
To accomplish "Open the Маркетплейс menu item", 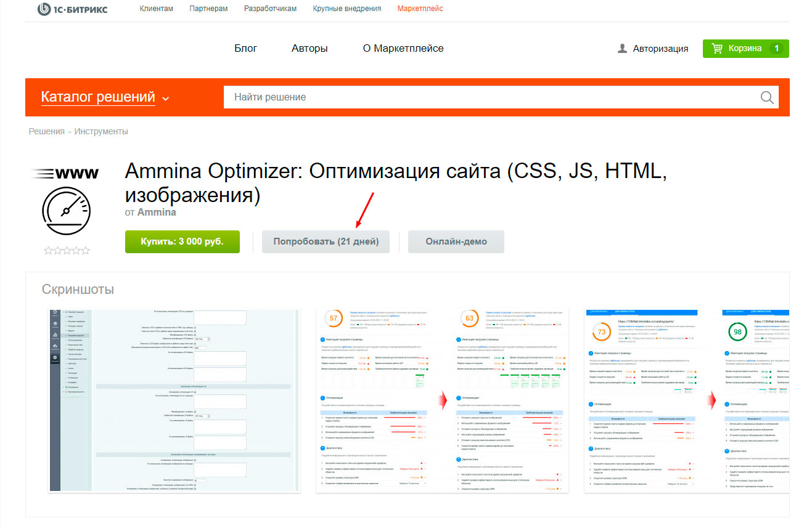I will pos(420,9).
